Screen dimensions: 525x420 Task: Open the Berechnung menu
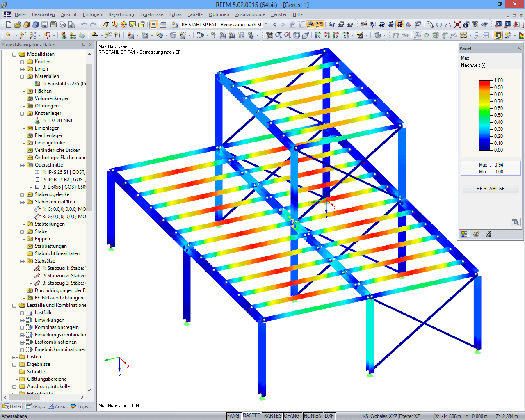pyautogui.click(x=121, y=14)
